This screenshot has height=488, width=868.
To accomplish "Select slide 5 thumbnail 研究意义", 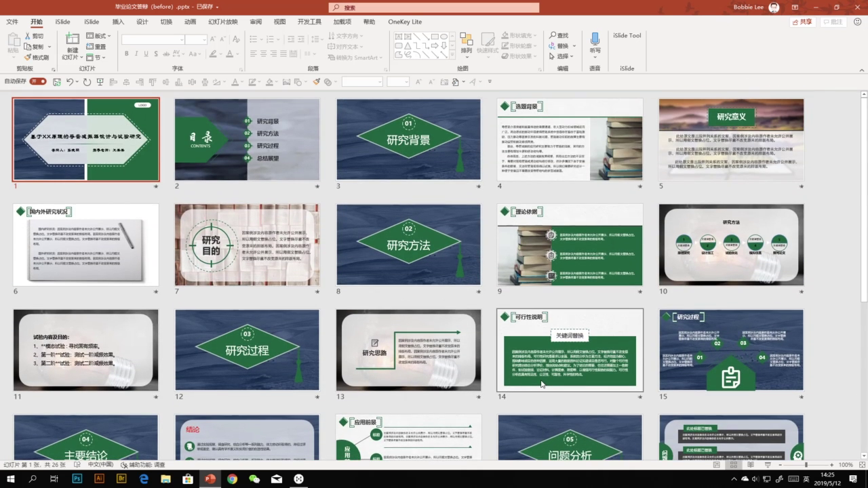I will point(731,139).
